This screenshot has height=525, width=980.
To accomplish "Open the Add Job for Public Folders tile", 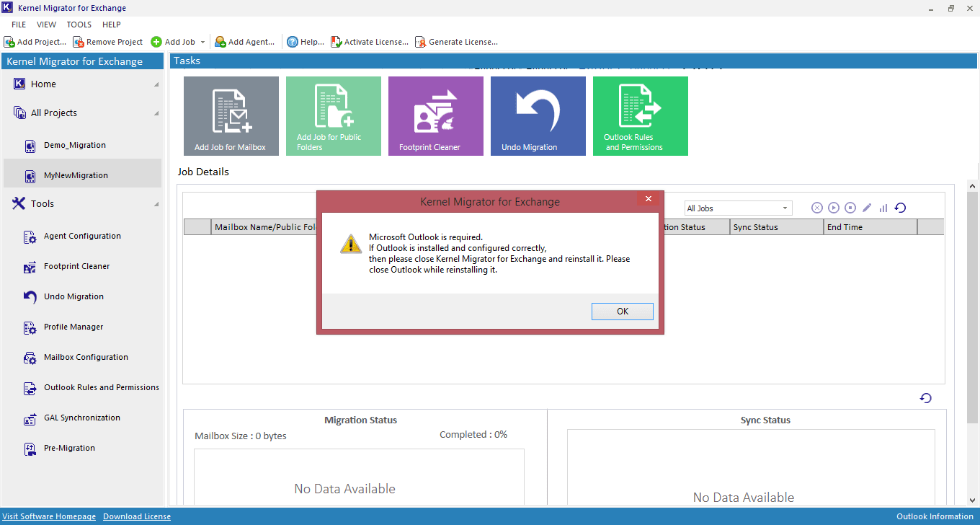I will 333,116.
